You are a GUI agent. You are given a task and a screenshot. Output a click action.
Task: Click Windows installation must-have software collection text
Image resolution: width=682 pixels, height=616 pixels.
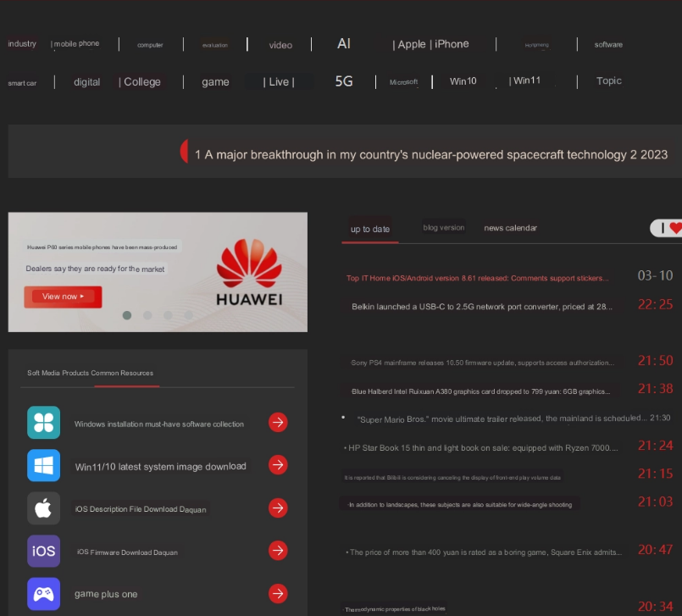click(158, 425)
